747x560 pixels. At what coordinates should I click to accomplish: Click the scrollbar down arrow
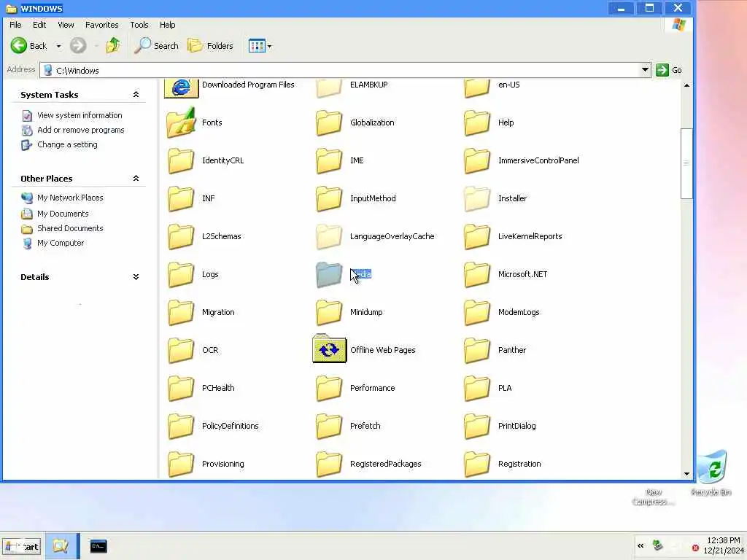pyautogui.click(x=686, y=473)
